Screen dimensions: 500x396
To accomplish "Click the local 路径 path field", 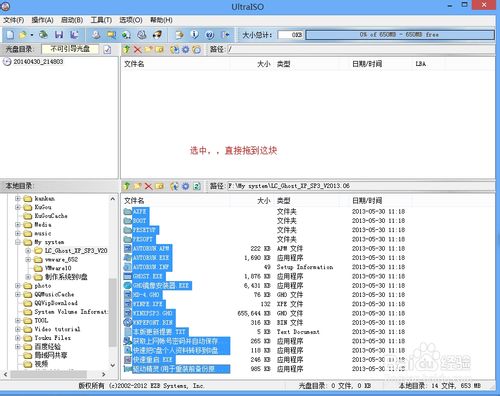I will click(361, 186).
